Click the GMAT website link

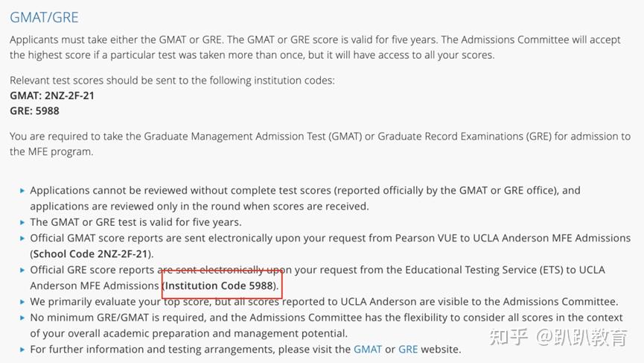click(x=367, y=349)
